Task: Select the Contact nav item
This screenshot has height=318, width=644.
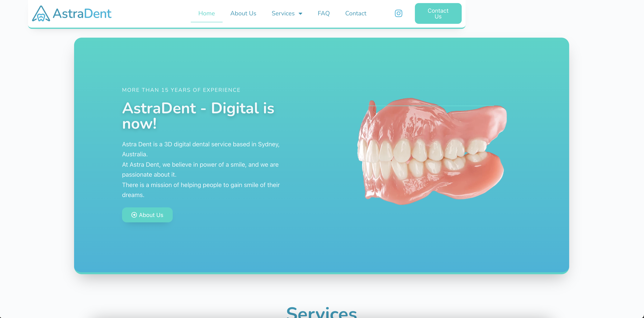Action: point(356,13)
